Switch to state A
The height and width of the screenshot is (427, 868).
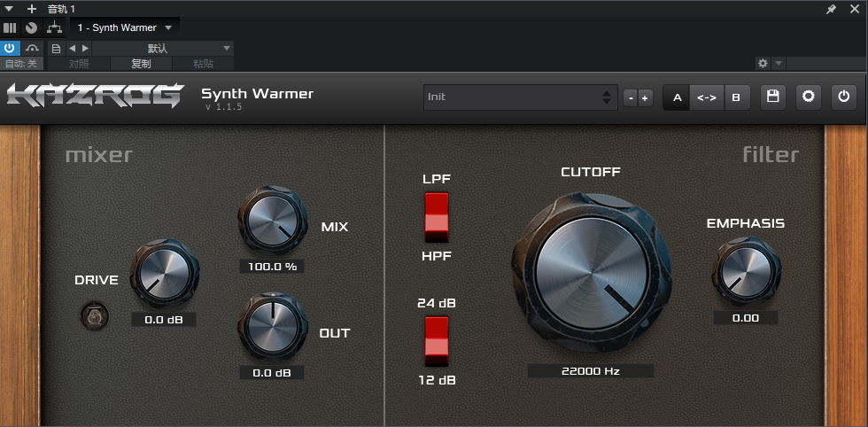(x=677, y=97)
